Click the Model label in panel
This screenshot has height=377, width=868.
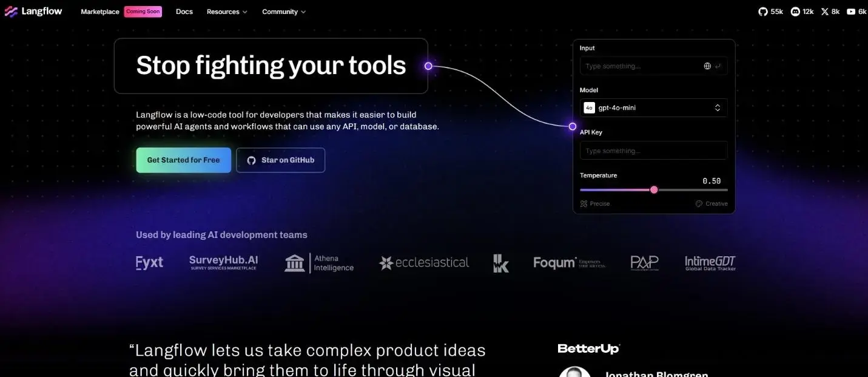pos(589,90)
